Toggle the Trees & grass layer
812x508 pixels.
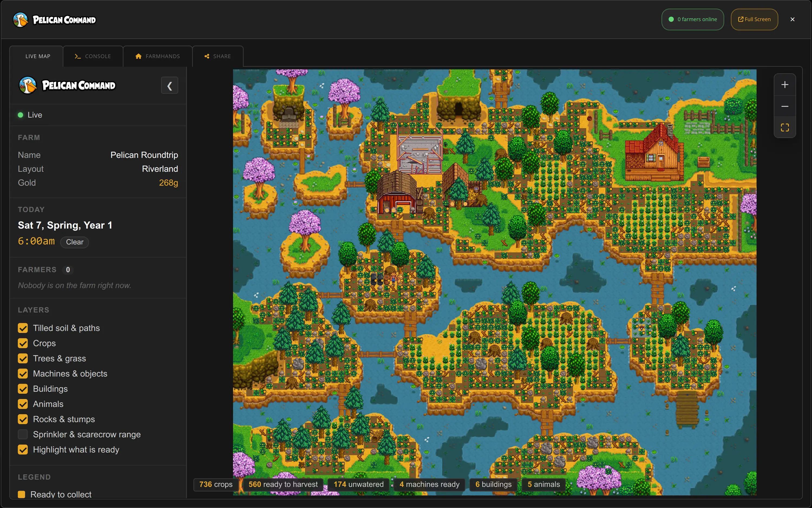23,358
